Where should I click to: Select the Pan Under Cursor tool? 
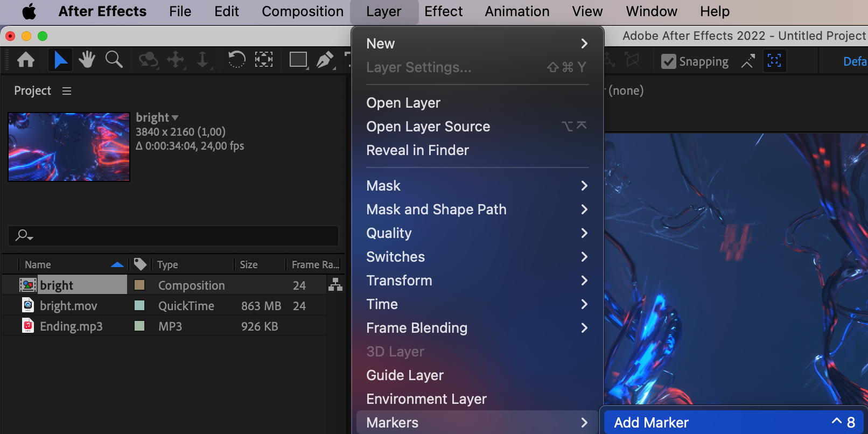(x=176, y=60)
